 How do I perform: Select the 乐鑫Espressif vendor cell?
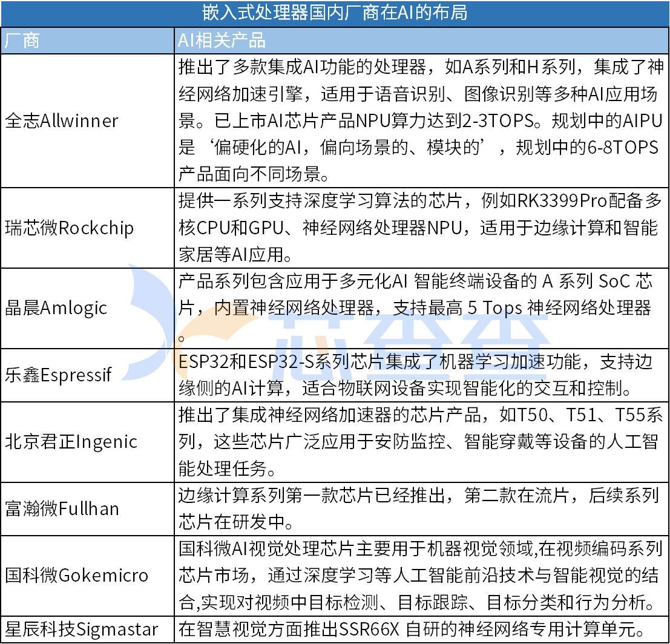coord(59,375)
